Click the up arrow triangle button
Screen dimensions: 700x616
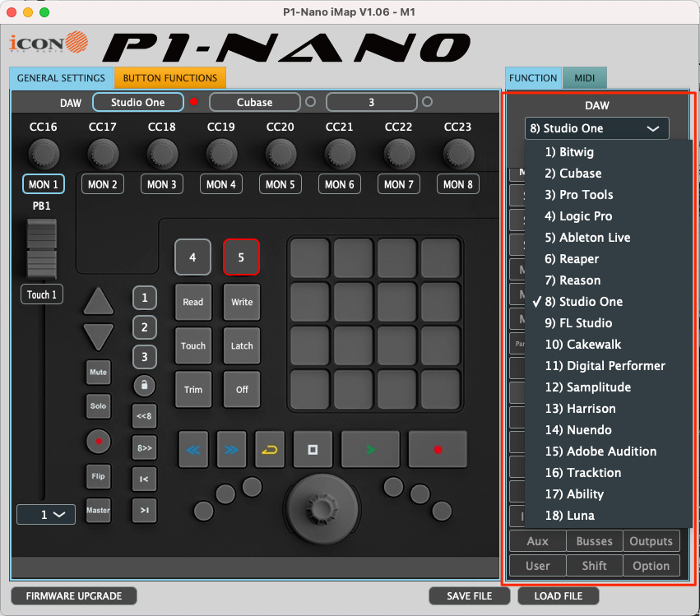click(98, 301)
